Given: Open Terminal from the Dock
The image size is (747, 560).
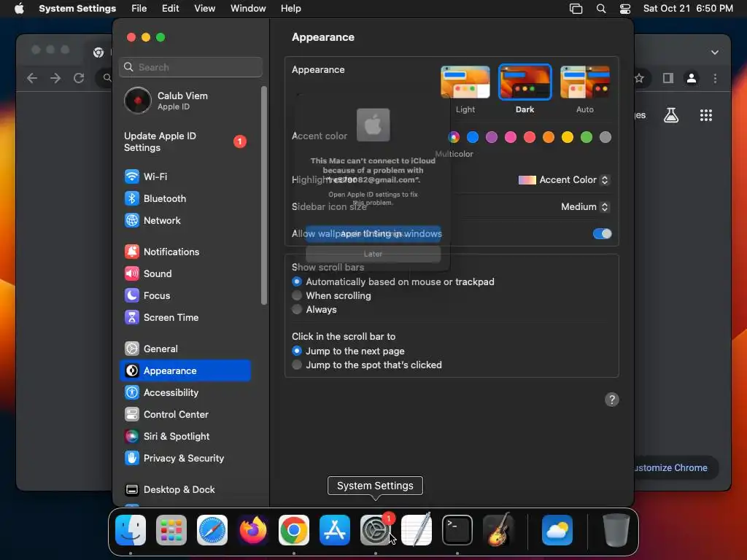Looking at the screenshot, I should 457,530.
